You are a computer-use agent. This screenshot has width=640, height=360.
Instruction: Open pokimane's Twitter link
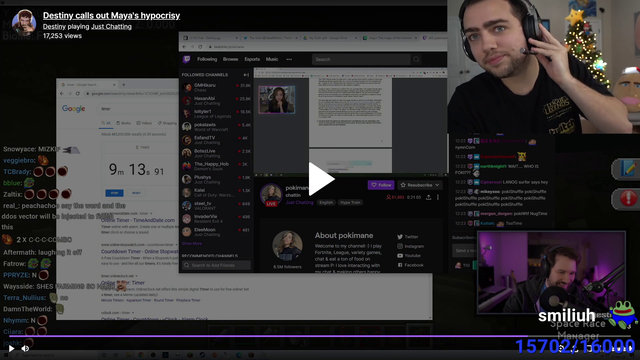tap(407, 237)
